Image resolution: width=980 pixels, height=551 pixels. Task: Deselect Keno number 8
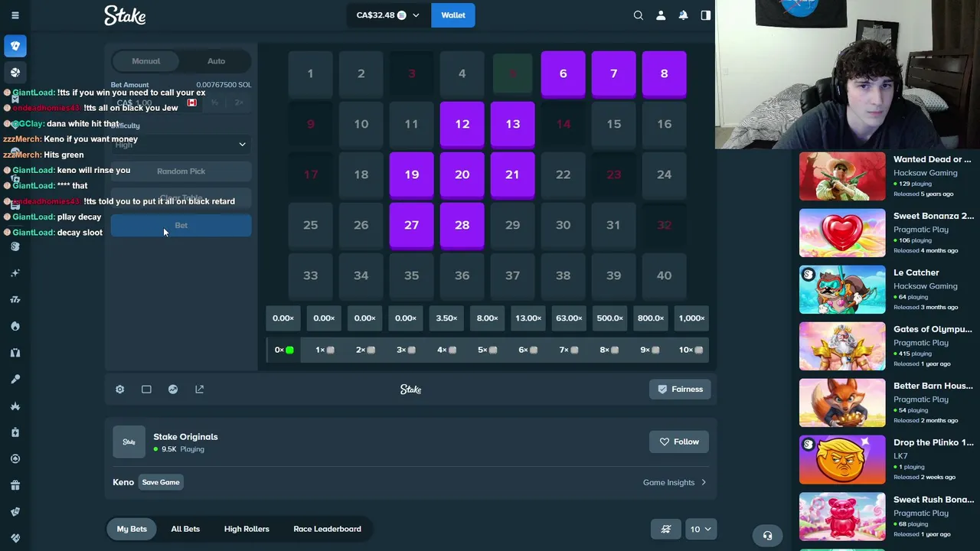(x=664, y=74)
